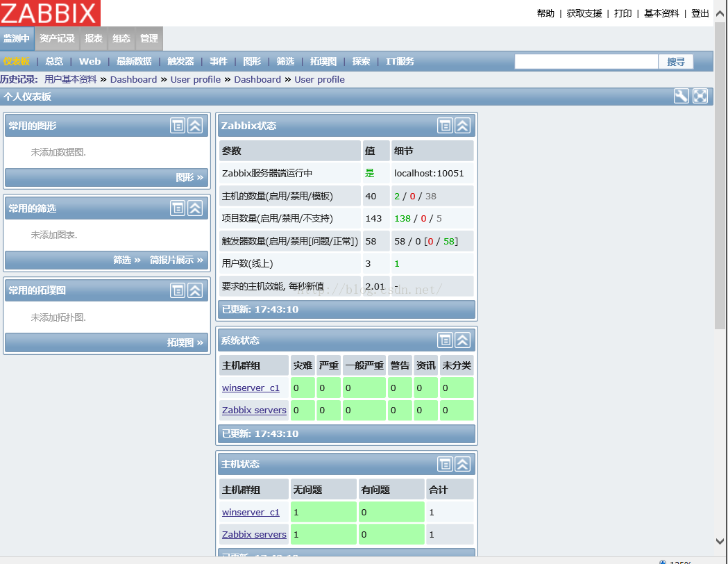Image resolution: width=728 pixels, height=564 pixels.
Task: Open winserver_c1 in 主机状态 table
Action: [x=251, y=512]
